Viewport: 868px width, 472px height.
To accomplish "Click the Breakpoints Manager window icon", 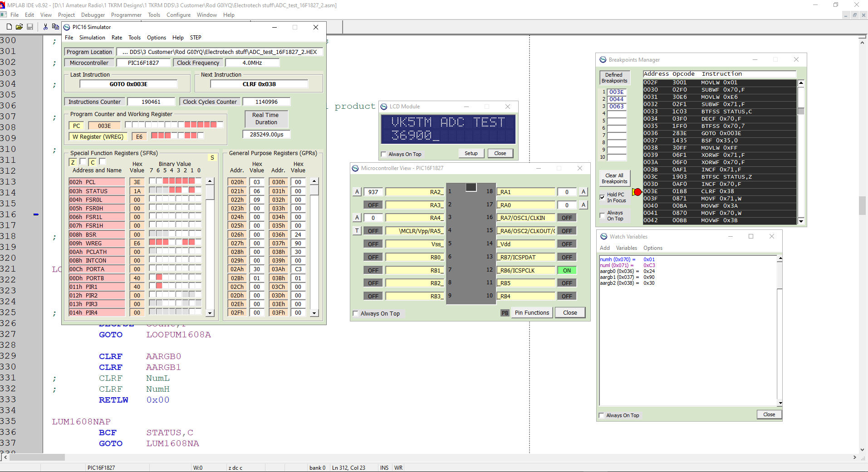I will pos(603,59).
